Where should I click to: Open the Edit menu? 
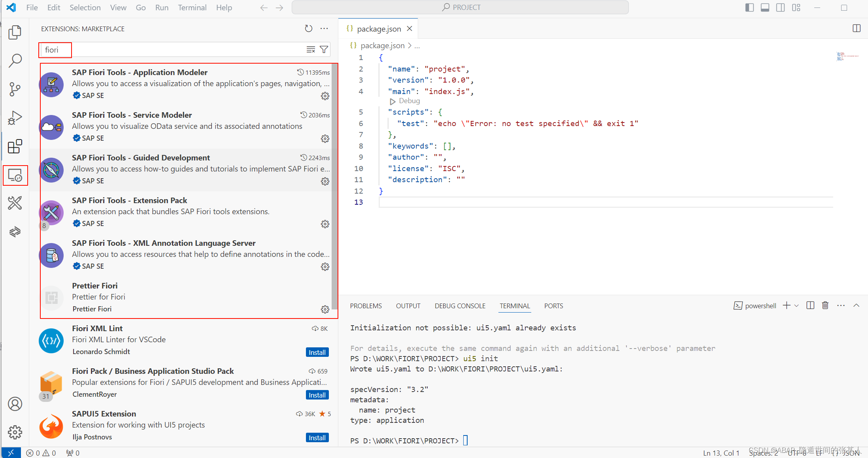tap(54, 8)
